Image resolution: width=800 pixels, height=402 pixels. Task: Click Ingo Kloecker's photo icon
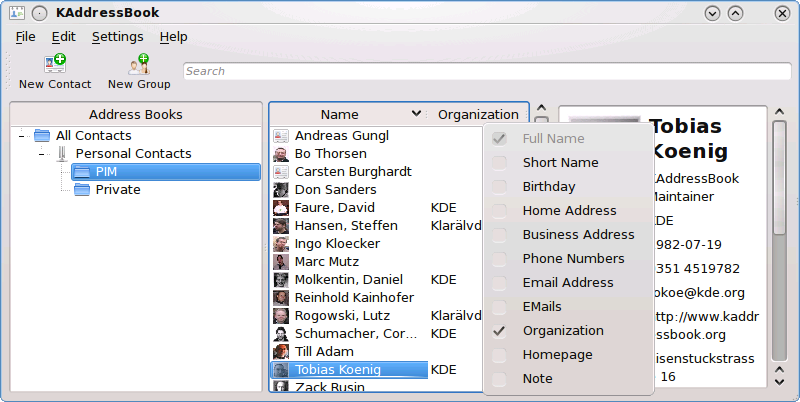click(281, 244)
